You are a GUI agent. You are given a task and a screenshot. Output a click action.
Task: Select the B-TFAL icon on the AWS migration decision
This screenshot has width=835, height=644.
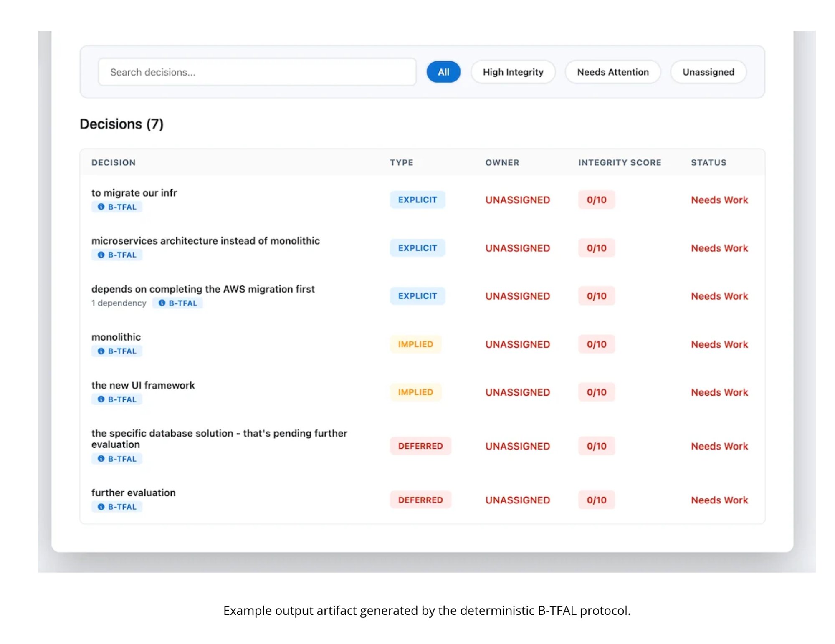point(162,303)
